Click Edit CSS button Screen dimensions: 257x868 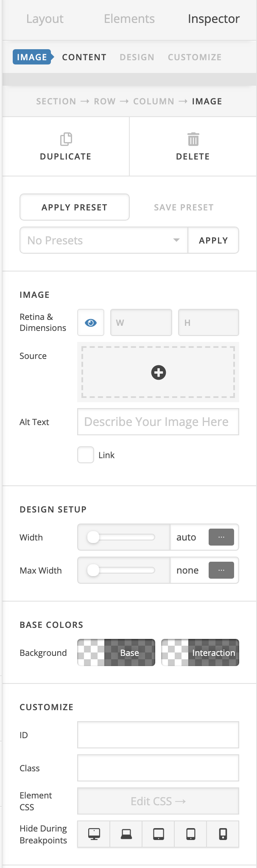tap(158, 801)
